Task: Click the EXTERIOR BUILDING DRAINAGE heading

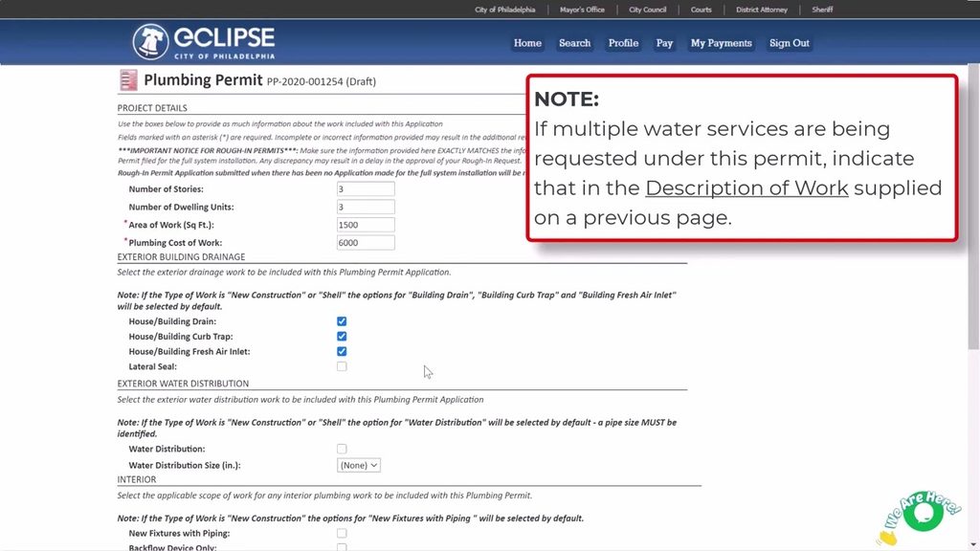Action: (x=181, y=256)
